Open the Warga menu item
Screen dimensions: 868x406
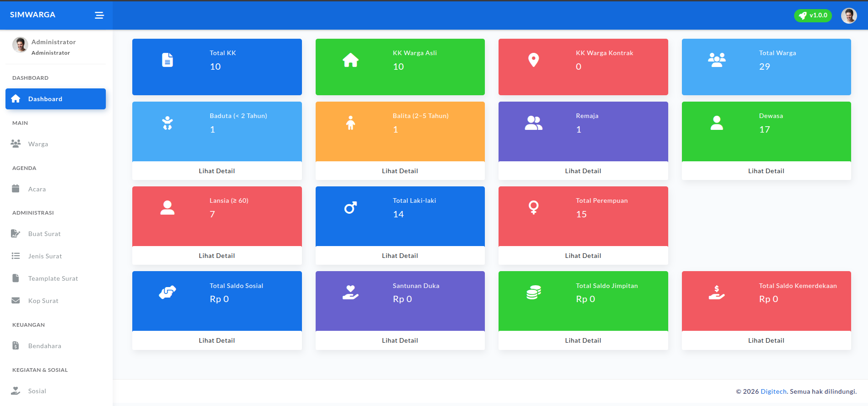point(56,144)
